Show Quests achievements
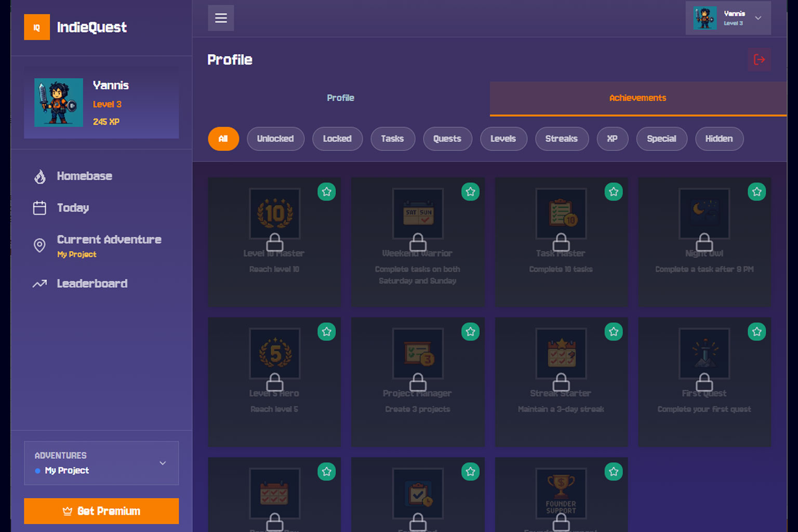Viewport: 798px width, 532px height. 447,139
